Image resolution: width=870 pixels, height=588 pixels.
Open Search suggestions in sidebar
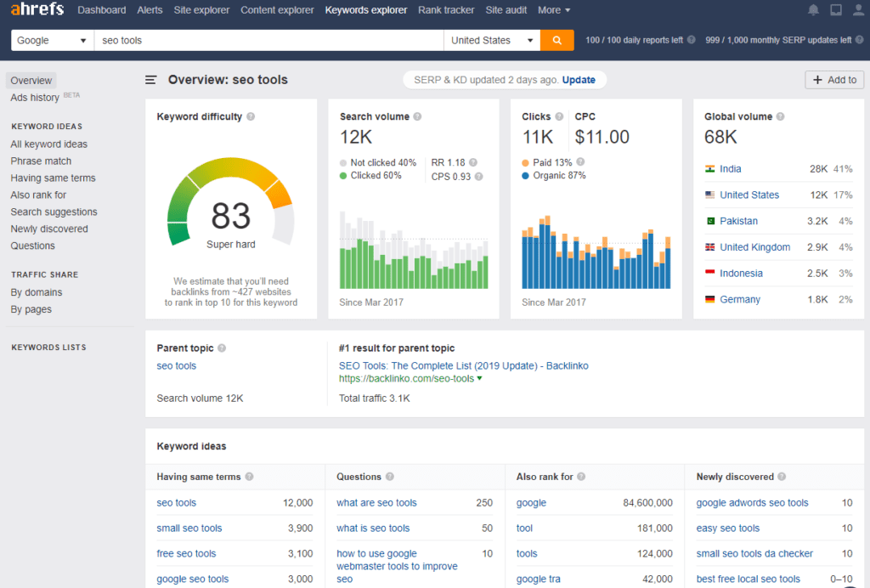54,212
